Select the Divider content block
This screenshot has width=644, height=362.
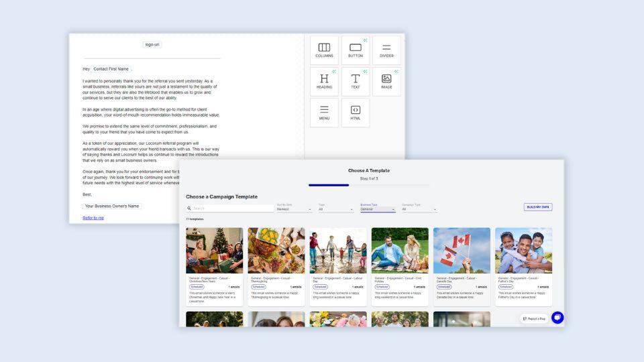386,50
